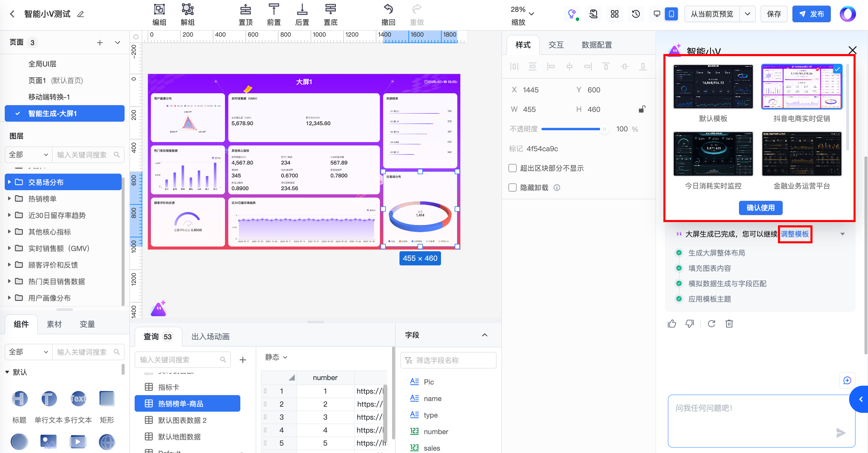The image size is (868, 453).
Task: Open the 素材 tab
Action: tap(54, 324)
